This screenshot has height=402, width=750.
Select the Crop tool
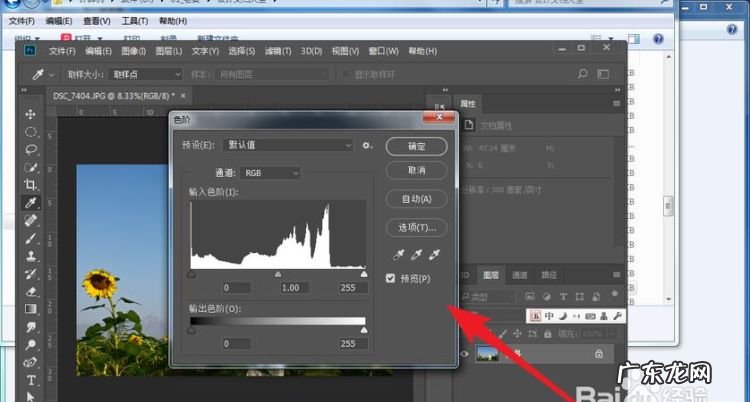pyautogui.click(x=31, y=185)
